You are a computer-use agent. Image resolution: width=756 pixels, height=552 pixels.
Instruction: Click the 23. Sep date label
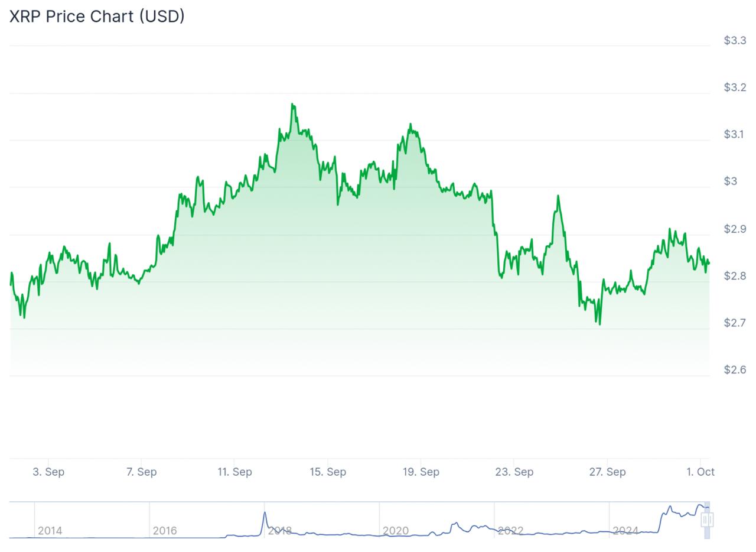click(514, 472)
